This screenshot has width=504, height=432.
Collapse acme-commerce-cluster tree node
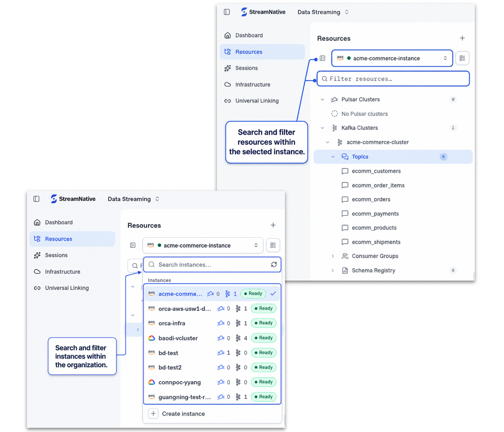point(327,142)
